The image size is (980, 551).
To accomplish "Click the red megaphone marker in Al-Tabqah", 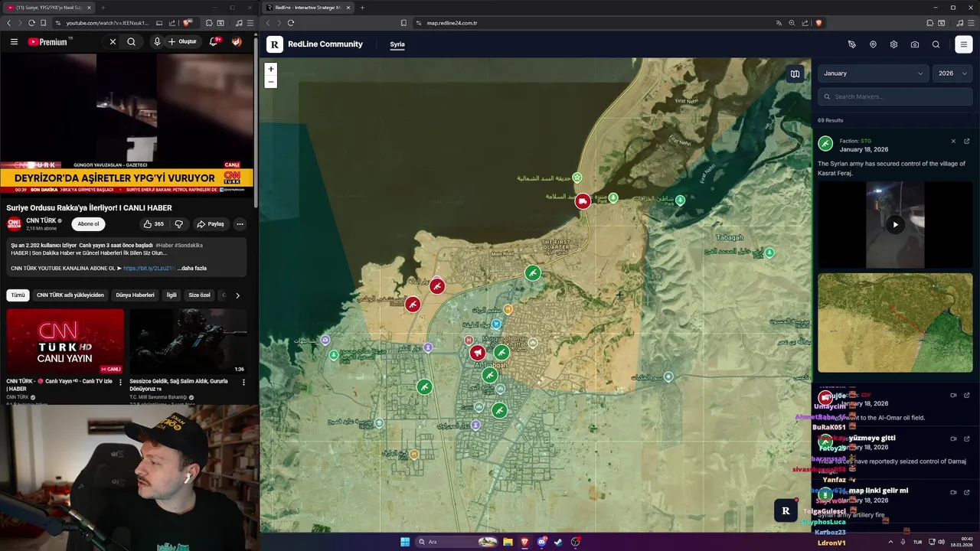I will point(477,352).
